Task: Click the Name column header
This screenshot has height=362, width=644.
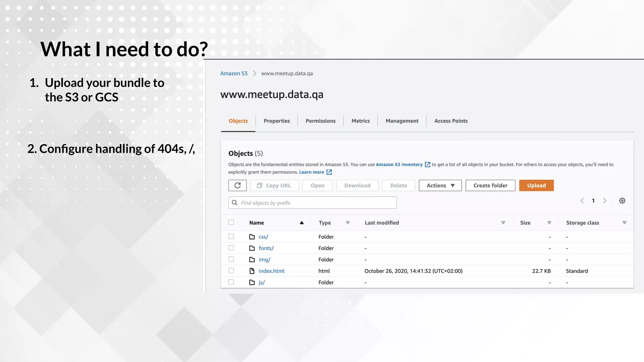Action: [x=256, y=222]
